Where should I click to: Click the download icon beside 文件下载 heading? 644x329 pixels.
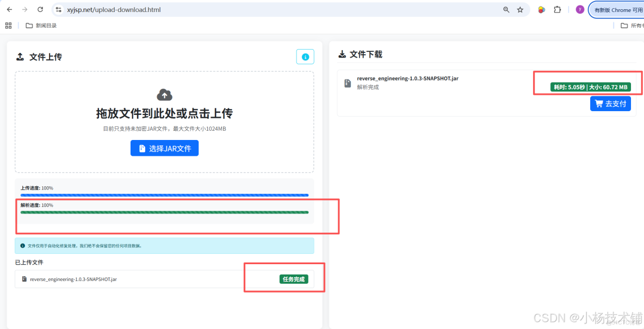point(342,54)
